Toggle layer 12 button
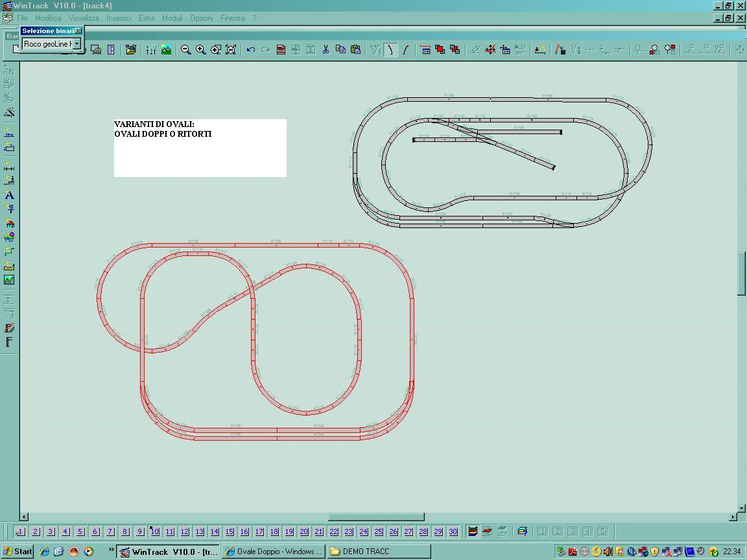 click(x=185, y=531)
